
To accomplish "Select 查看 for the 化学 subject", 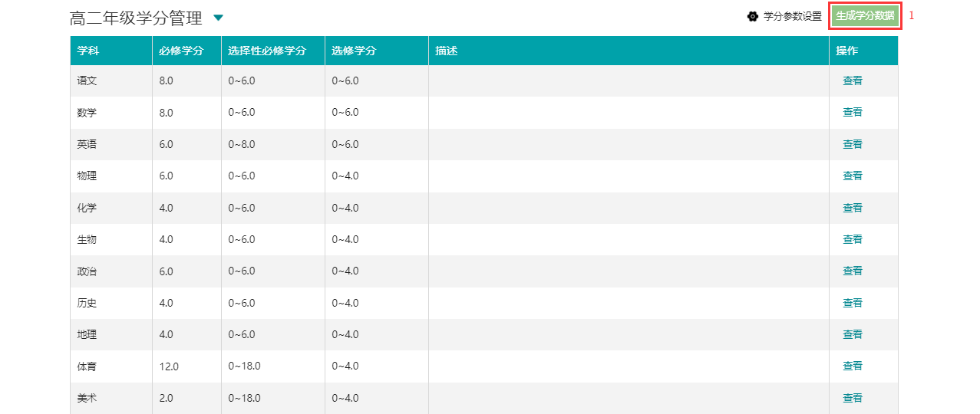I will pyautogui.click(x=853, y=208).
